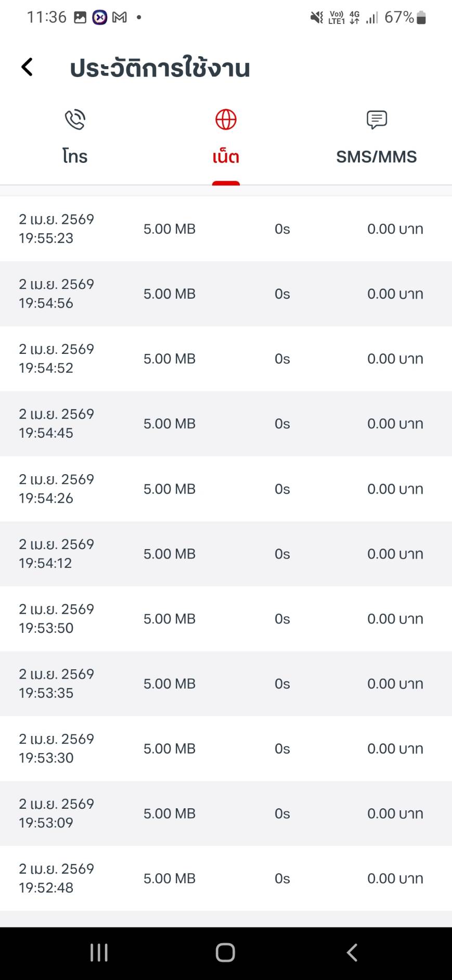Tap the Gmail notification icon in status bar
The image size is (452, 980).
[120, 18]
